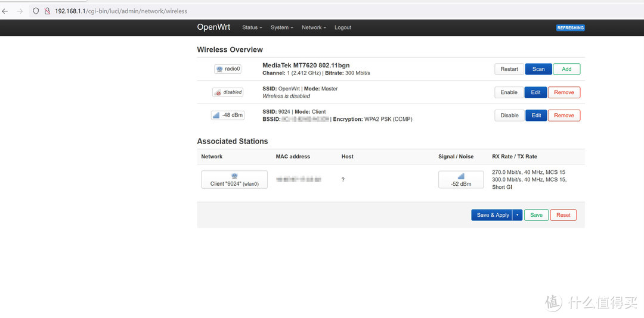Toggle the REFRESHING auto-refresh indicator
Screen dimensions: 644x318
pos(570,27)
